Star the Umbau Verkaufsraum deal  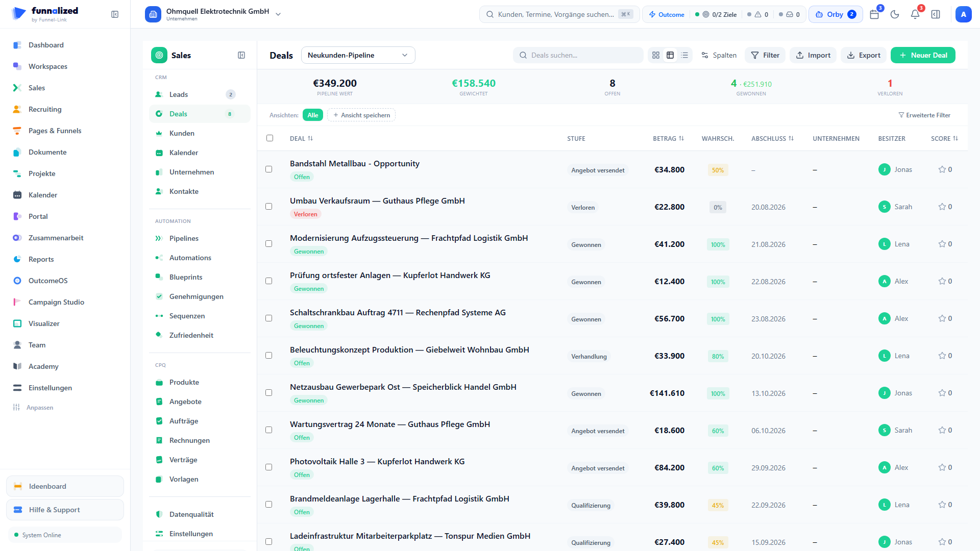coord(942,207)
